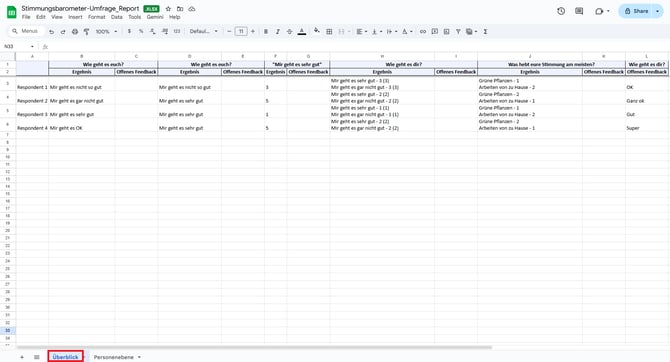Open the View menu
The height and width of the screenshot is (362, 670).
pos(57,17)
